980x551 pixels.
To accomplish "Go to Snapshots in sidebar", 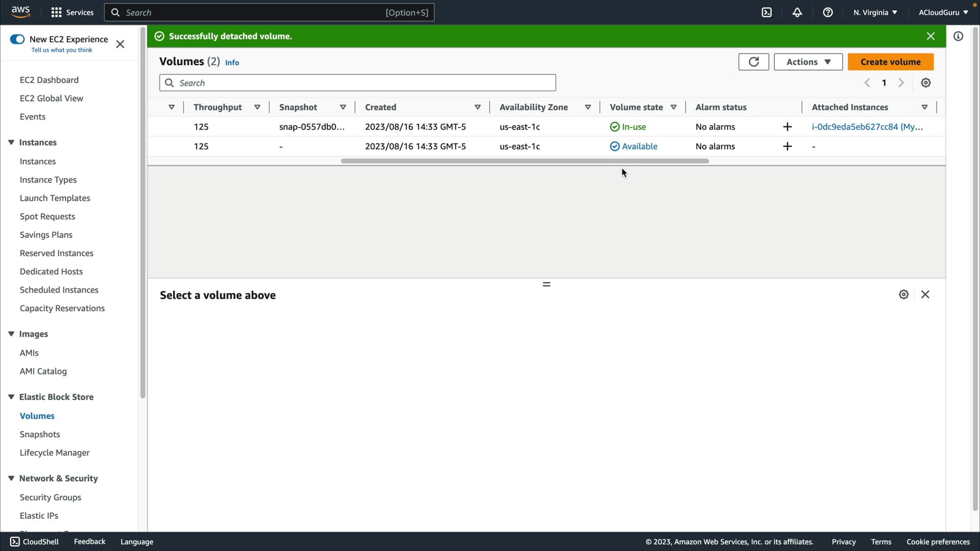I will pyautogui.click(x=40, y=434).
